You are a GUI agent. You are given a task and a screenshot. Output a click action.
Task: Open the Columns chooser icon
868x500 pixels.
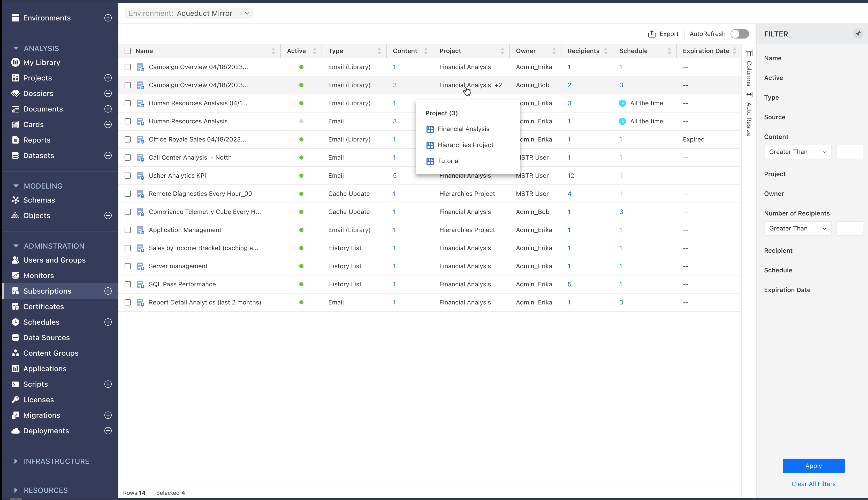(749, 53)
